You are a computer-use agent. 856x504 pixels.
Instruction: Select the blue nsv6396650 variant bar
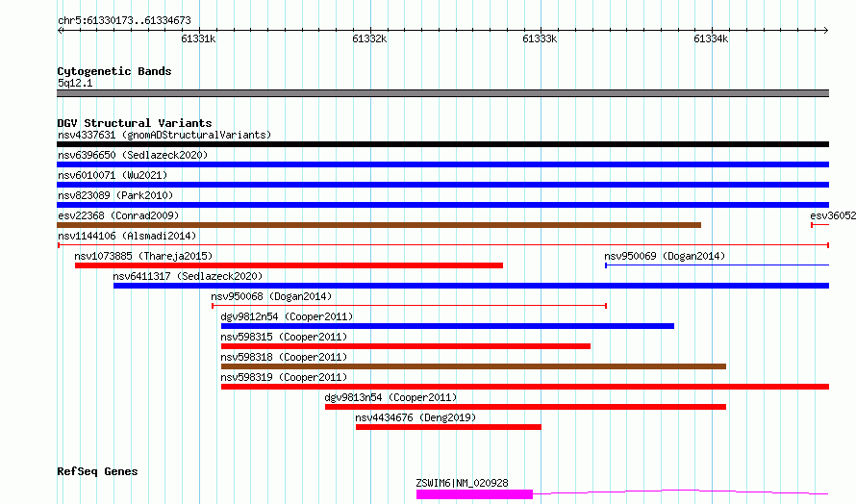coord(442,164)
